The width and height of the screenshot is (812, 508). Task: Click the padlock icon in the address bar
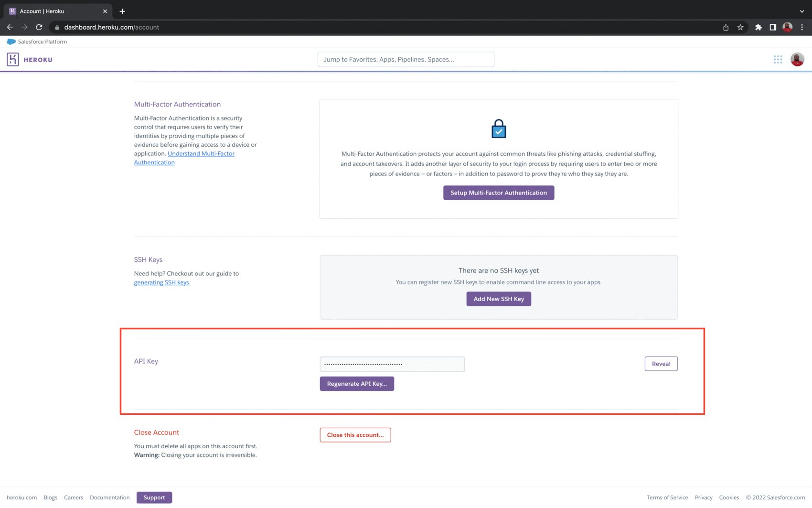point(57,27)
